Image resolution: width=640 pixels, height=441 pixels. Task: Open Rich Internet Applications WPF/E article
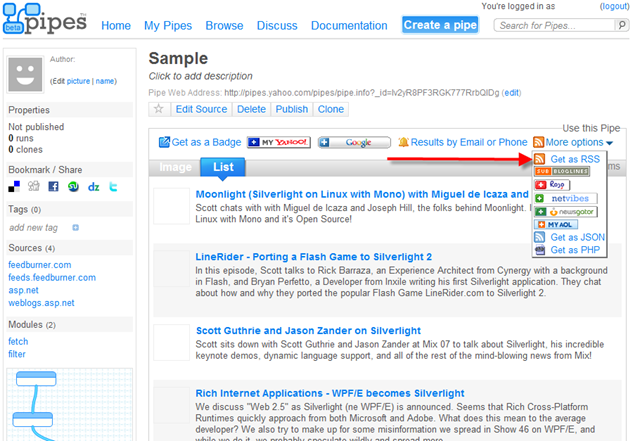(330, 393)
